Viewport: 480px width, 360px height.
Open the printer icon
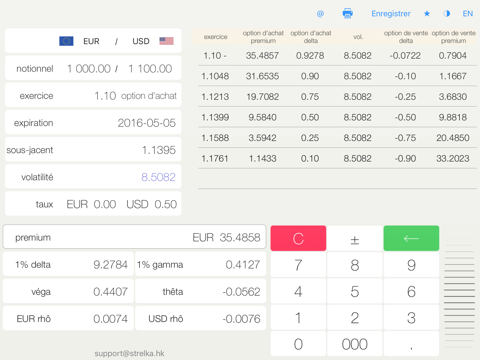[348, 14]
